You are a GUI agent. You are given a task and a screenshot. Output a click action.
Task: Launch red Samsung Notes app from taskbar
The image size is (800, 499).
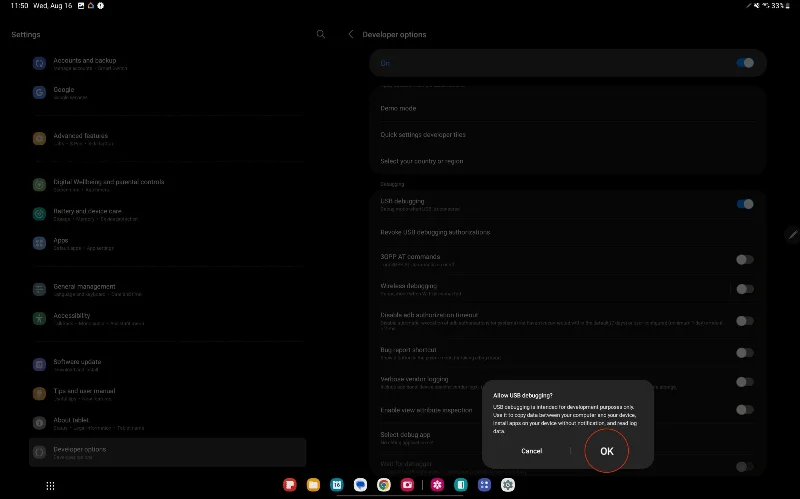290,485
